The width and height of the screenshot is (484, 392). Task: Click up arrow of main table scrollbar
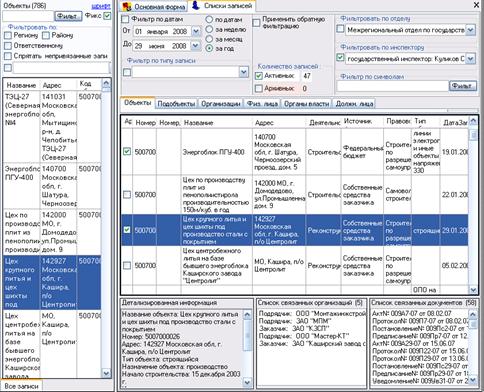(473, 122)
